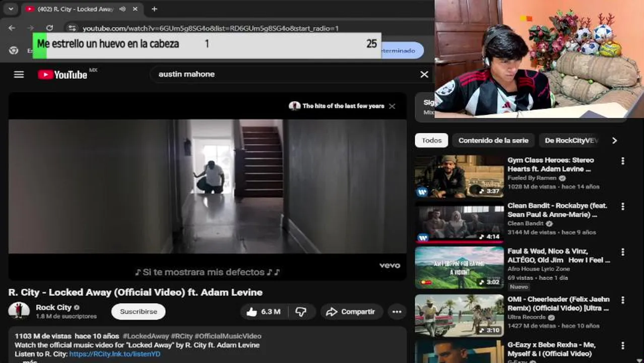Select the De RockCityVEVO chip
Viewport: 644px width, 363px height.
(571, 141)
